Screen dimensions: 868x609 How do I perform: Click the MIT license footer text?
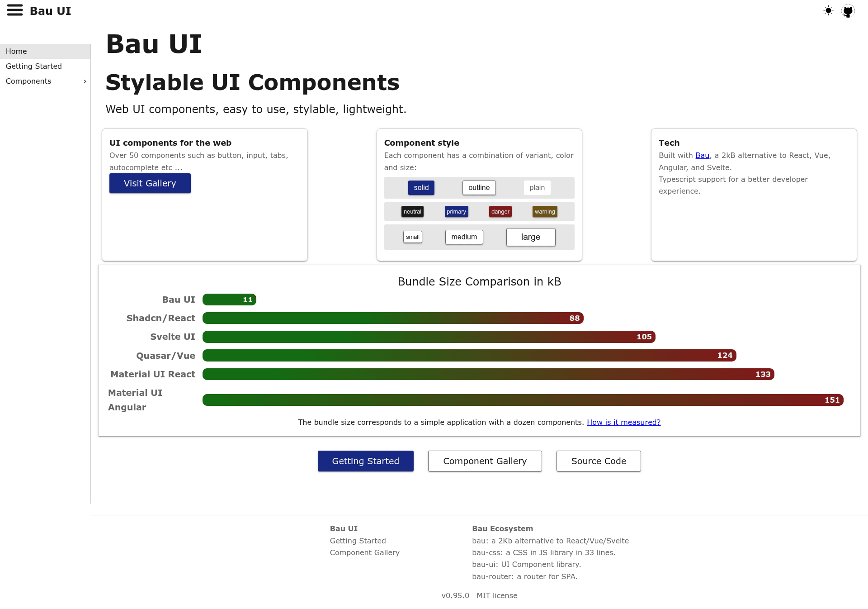coord(497,595)
